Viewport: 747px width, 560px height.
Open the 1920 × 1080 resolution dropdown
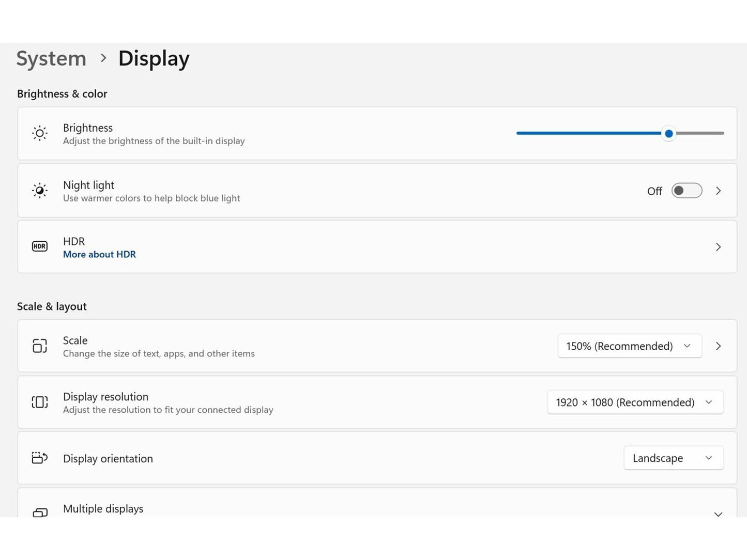(x=635, y=402)
